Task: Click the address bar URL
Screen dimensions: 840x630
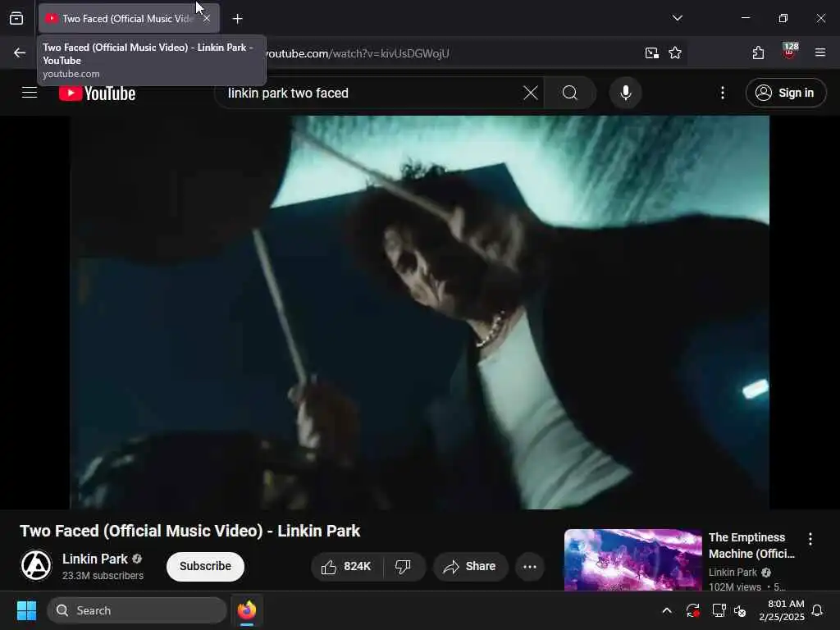Action: [358, 53]
